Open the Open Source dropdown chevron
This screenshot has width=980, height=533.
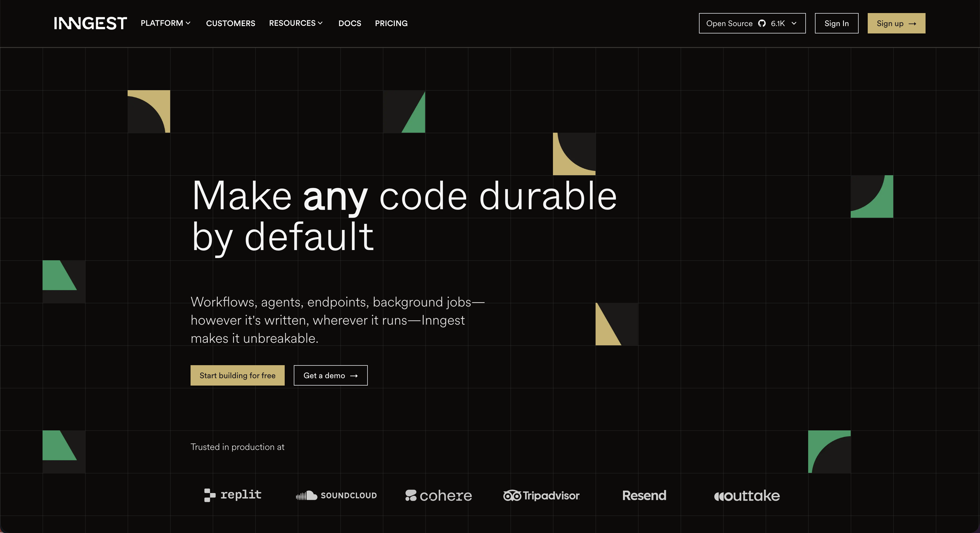(794, 24)
